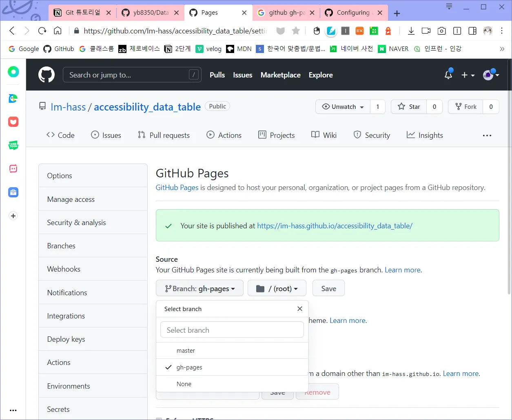Open the notifications bell

pos(448,74)
